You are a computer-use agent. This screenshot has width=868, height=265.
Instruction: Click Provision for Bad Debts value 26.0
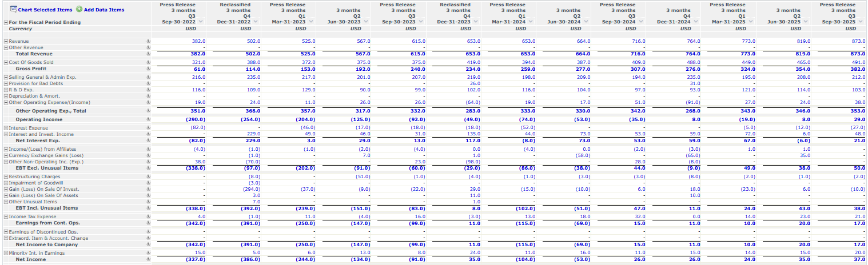point(475,83)
